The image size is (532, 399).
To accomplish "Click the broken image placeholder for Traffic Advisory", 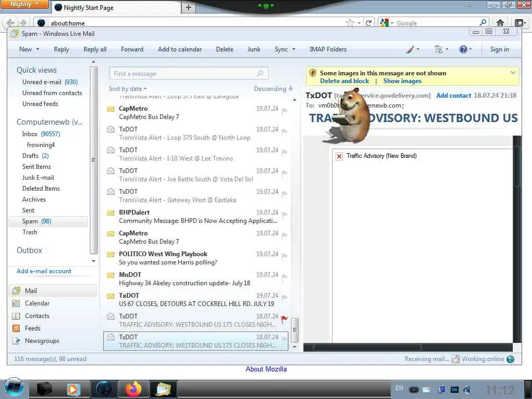I will [339, 156].
